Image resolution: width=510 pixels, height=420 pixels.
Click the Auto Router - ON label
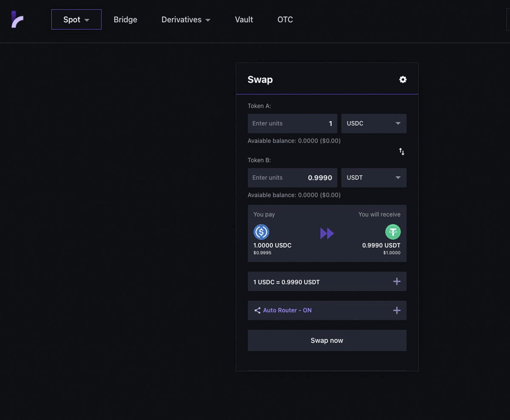(287, 310)
